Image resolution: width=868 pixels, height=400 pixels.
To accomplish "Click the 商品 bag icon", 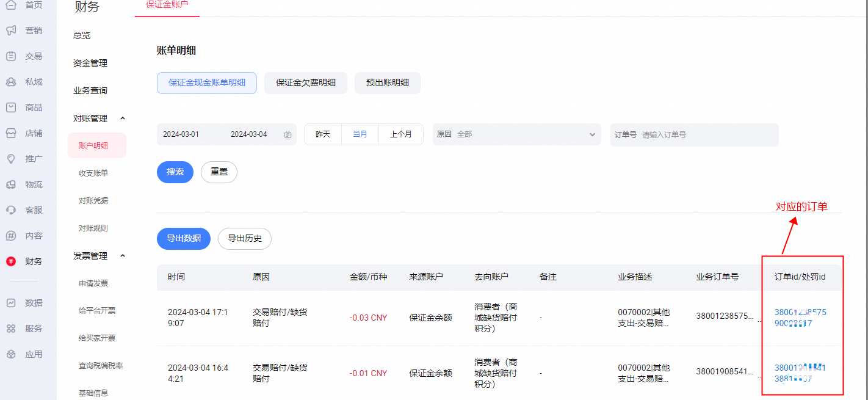I will pyautogui.click(x=11, y=107).
